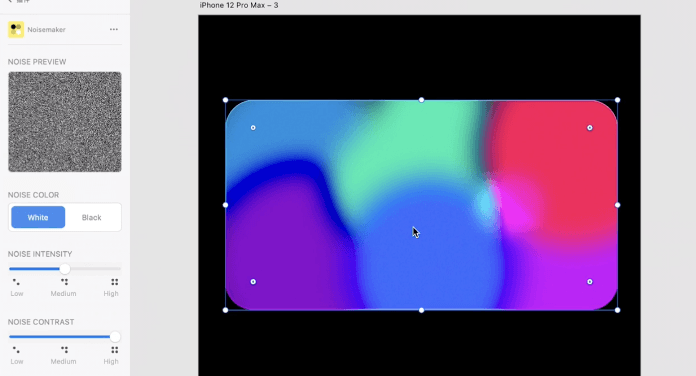Image resolution: width=696 pixels, height=376 pixels.
Task: Click the right-middle edge resize handle
Action: point(617,205)
